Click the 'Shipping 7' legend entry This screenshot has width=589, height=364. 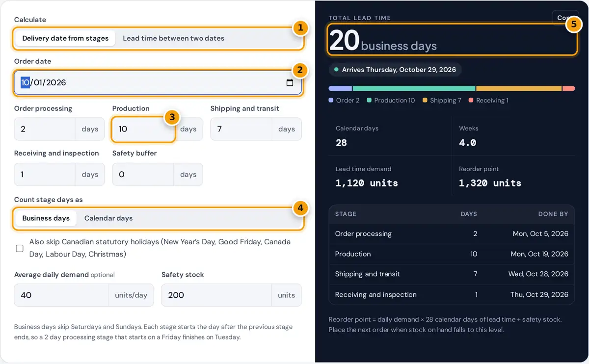pyautogui.click(x=442, y=100)
